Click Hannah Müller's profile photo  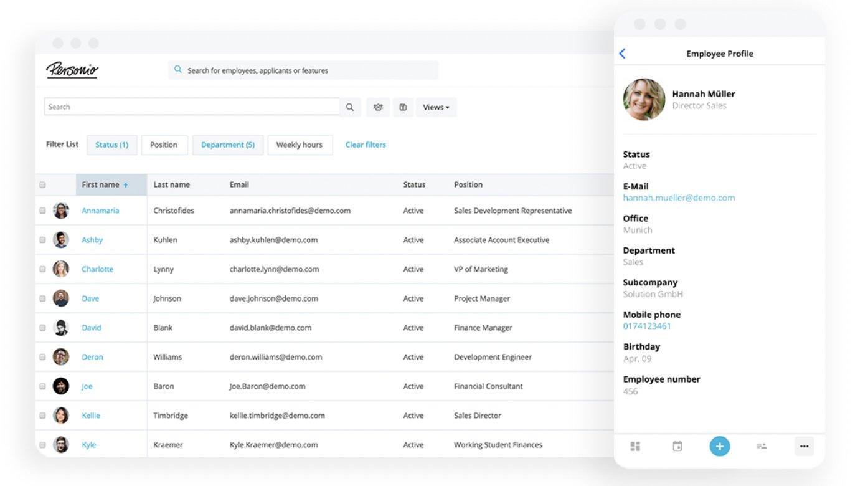point(644,99)
